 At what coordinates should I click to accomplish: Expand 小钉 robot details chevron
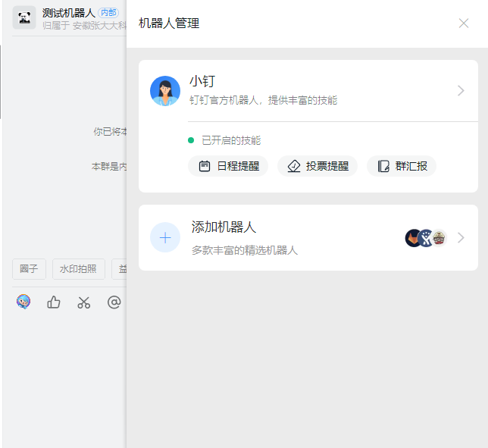[461, 91]
